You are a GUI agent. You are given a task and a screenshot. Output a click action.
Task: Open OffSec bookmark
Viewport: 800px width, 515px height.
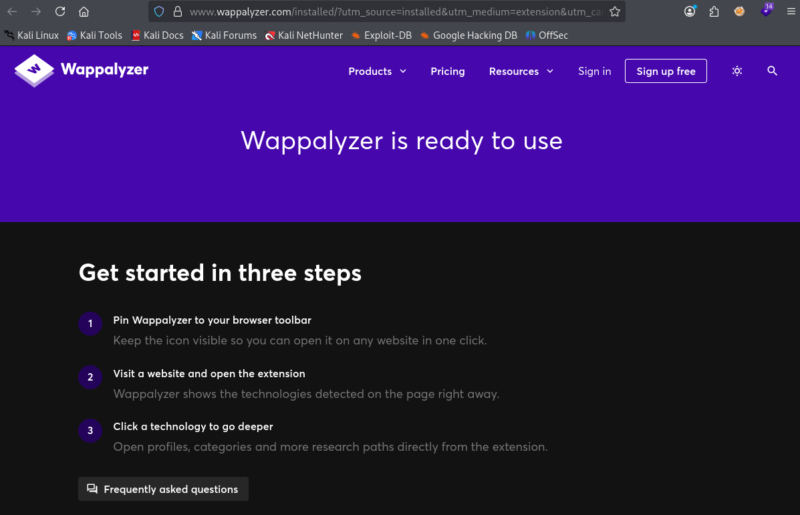tap(547, 35)
